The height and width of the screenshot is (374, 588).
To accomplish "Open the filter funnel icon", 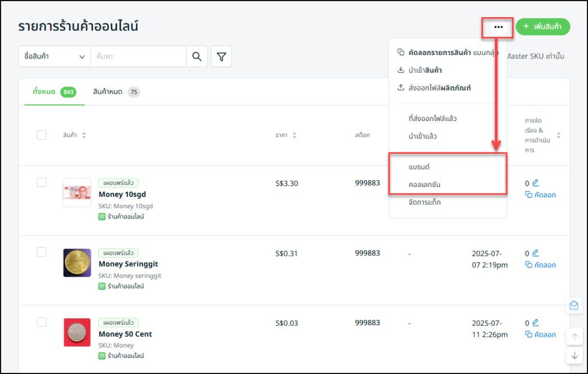I will click(x=221, y=56).
